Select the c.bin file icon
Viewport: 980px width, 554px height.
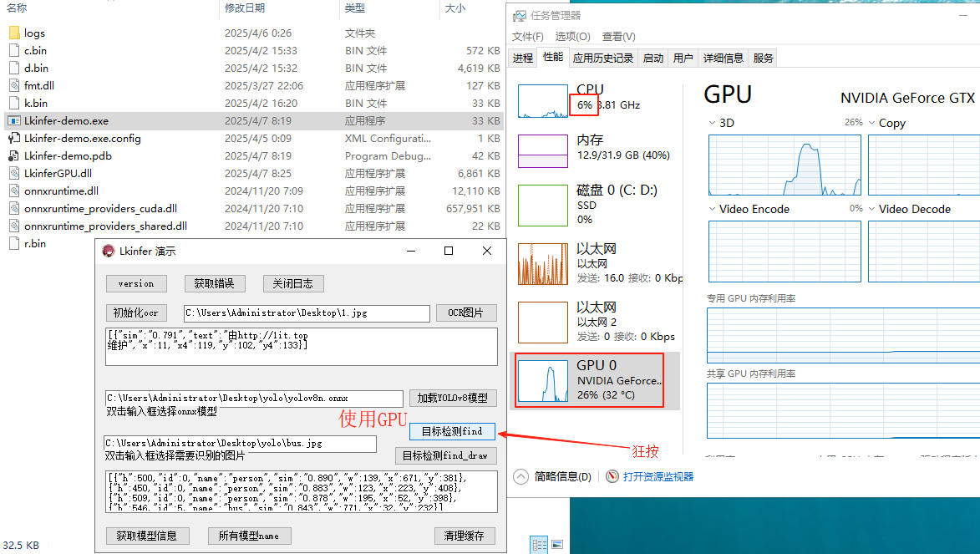(x=14, y=50)
